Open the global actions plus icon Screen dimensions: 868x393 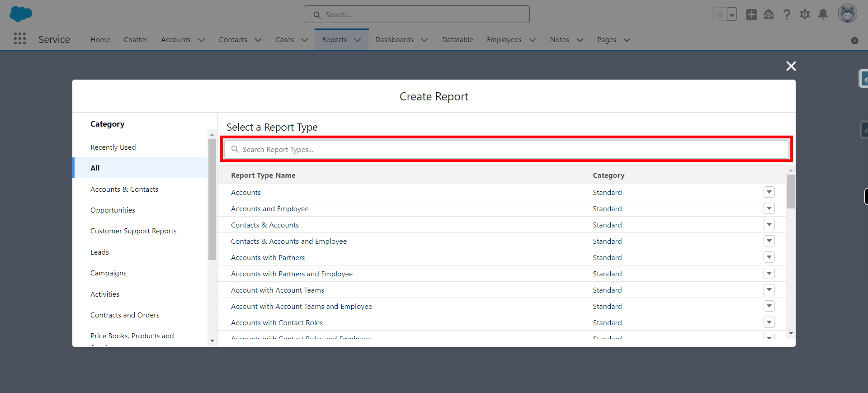pos(751,14)
